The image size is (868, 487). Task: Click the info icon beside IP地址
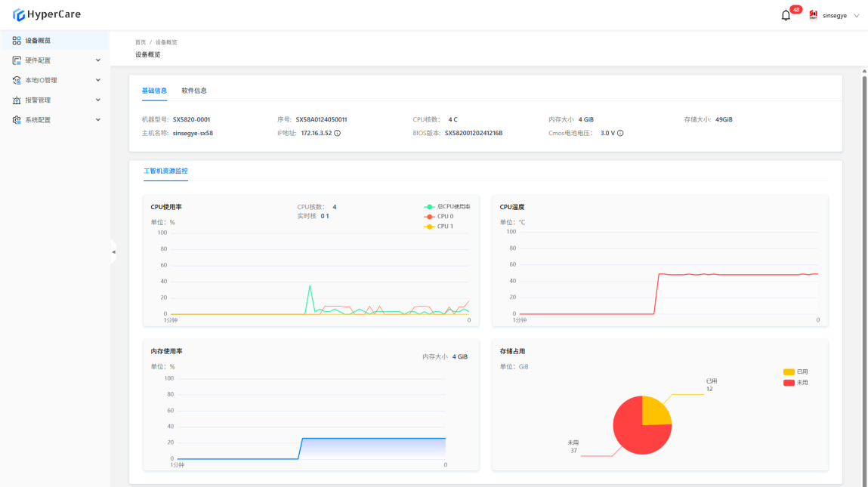(x=337, y=133)
